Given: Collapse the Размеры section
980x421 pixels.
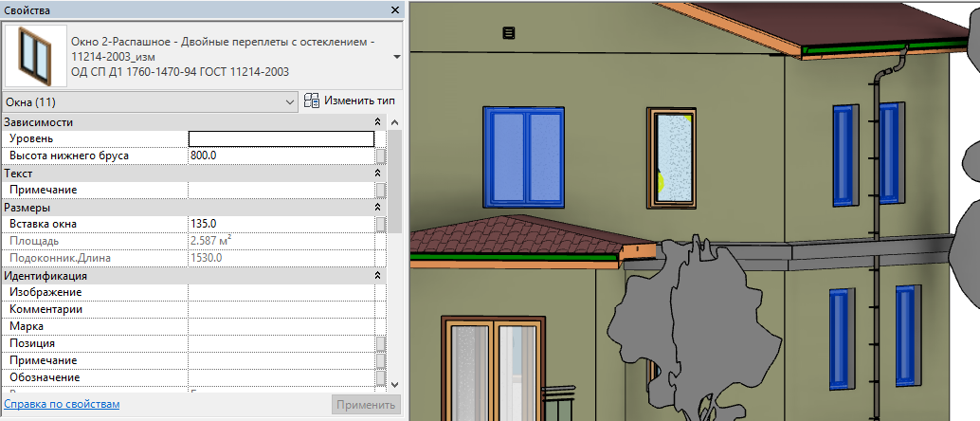Looking at the screenshot, I should tap(377, 207).
